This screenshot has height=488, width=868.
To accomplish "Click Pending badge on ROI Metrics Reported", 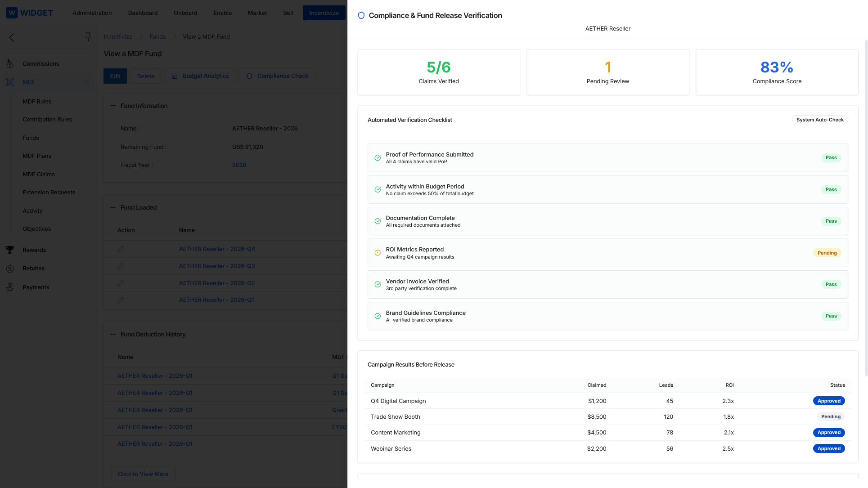I will pyautogui.click(x=827, y=253).
